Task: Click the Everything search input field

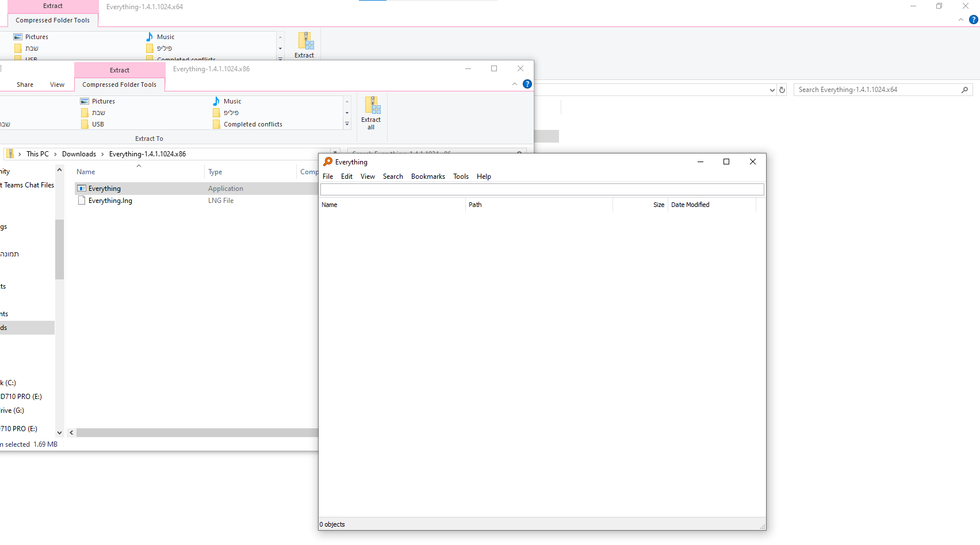Action: click(542, 189)
